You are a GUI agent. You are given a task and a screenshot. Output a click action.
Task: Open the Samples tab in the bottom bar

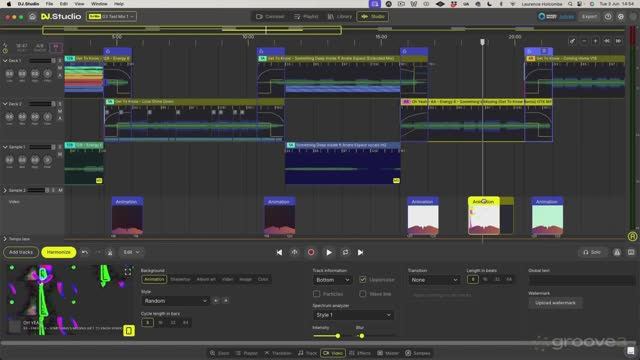[x=418, y=353]
